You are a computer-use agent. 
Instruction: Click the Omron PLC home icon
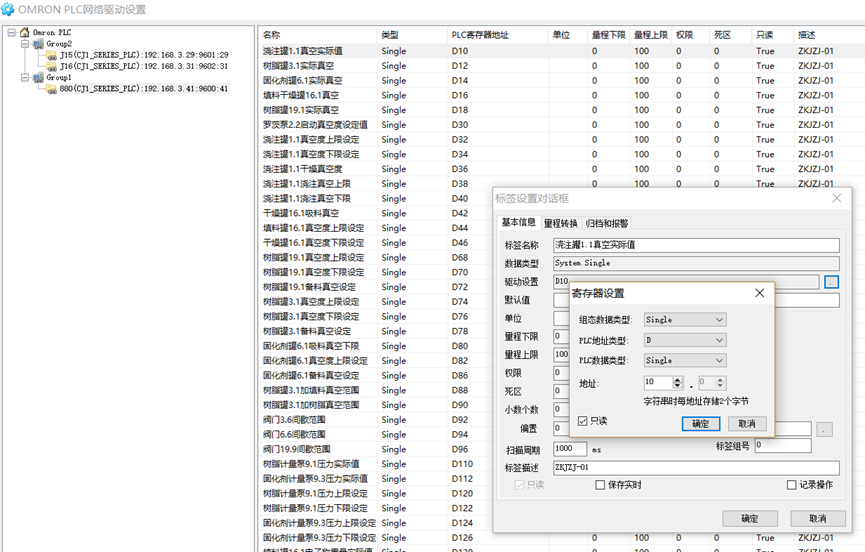pos(24,33)
